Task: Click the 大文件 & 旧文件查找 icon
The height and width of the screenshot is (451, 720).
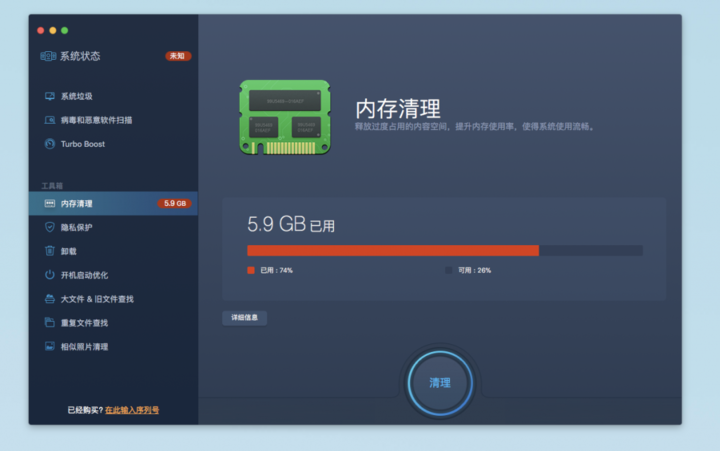Action: (49, 299)
